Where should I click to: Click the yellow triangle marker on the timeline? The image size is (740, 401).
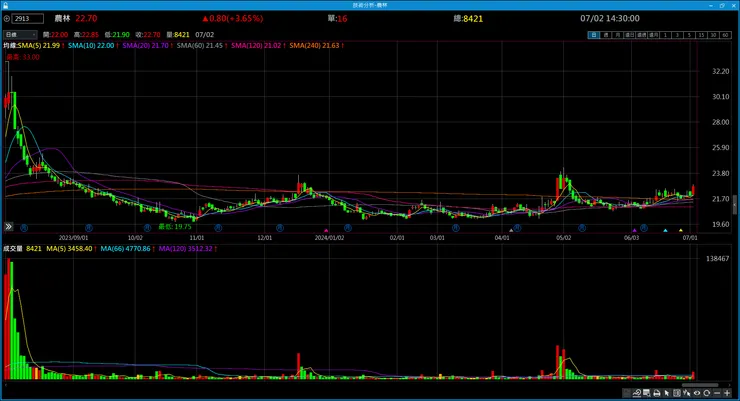(x=681, y=230)
